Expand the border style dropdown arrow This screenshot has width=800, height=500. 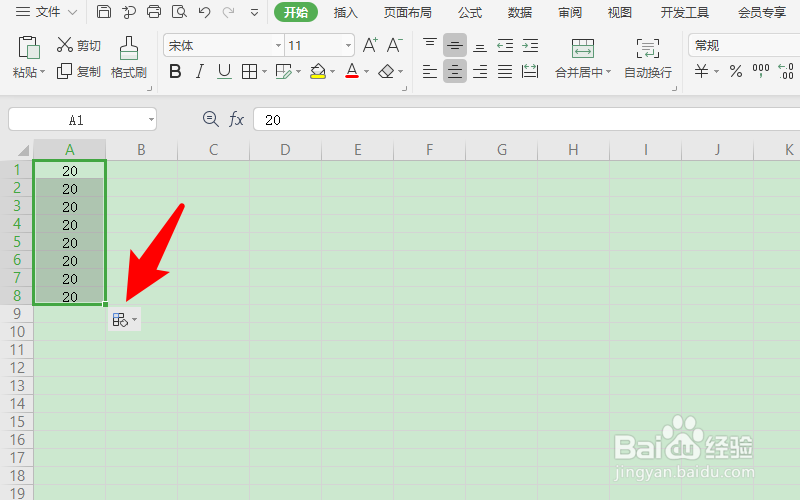tap(264, 72)
